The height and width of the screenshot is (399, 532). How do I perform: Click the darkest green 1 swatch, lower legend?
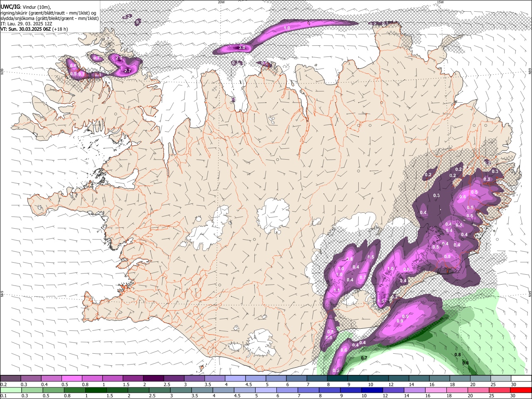96,390
